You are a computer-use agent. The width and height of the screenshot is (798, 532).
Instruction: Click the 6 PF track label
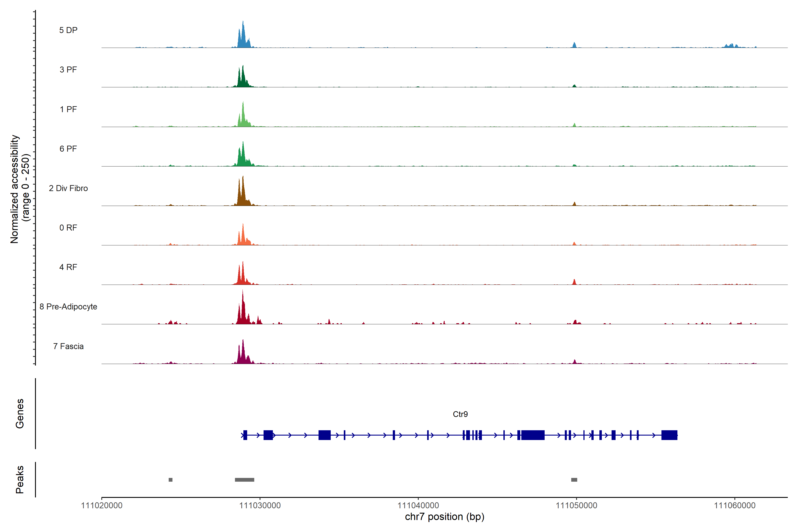point(68,149)
